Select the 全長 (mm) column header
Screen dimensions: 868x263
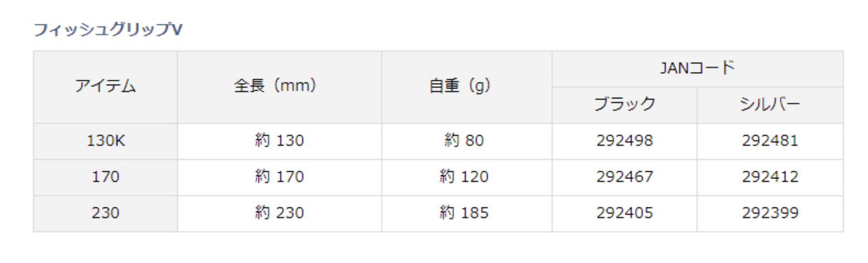[275, 86]
